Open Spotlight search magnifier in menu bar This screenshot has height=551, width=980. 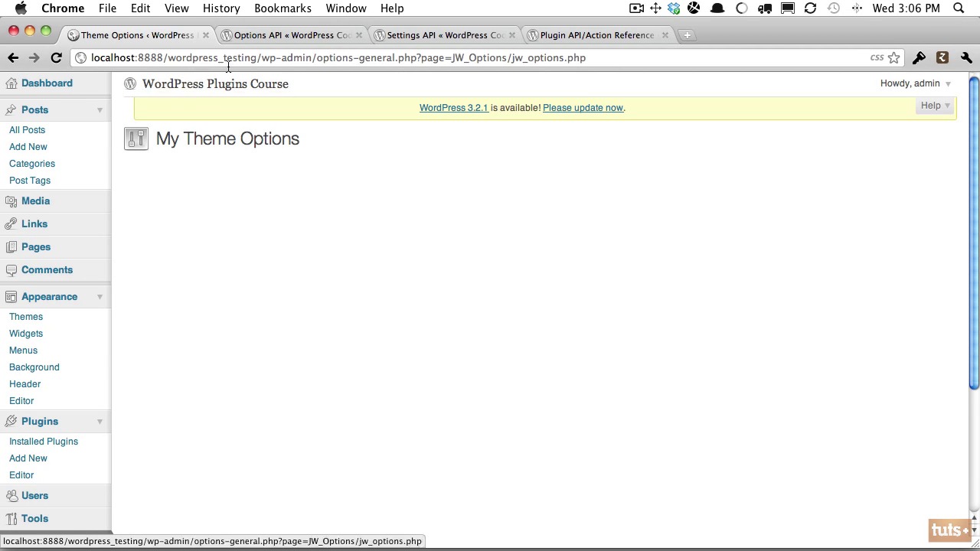point(959,8)
